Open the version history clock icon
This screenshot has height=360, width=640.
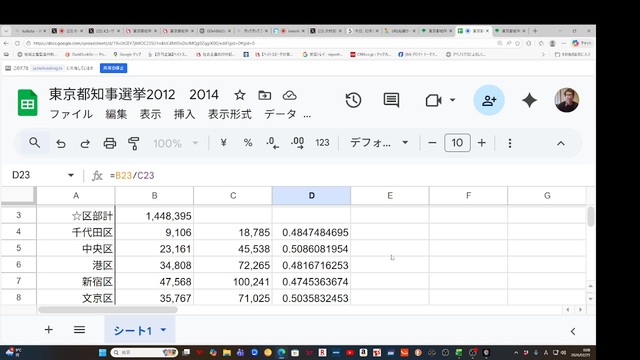[x=353, y=100]
